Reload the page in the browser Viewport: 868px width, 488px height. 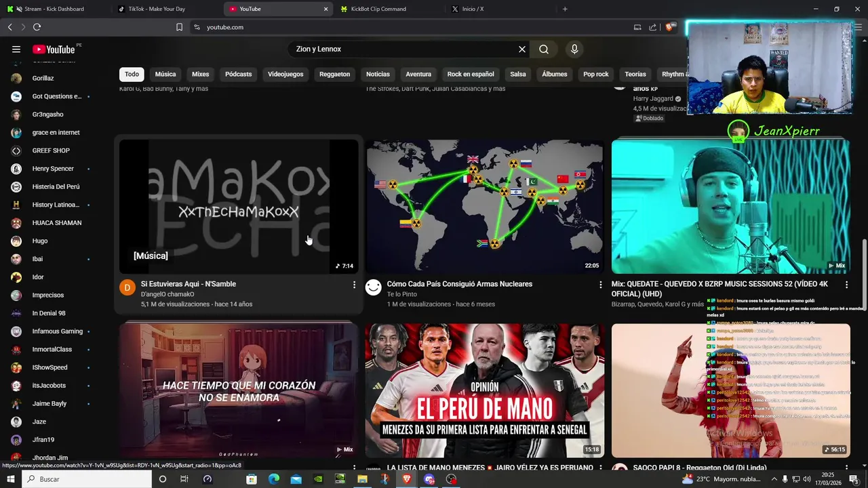[x=37, y=27]
